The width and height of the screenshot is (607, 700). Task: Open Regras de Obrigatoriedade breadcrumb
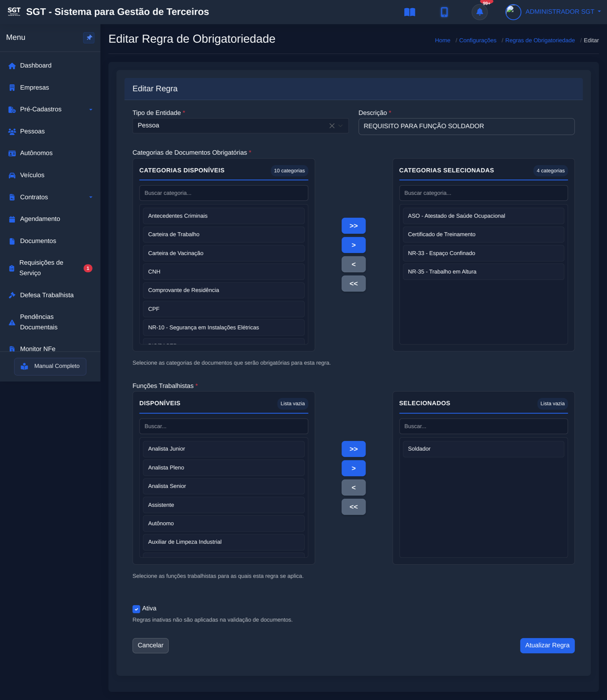click(540, 40)
